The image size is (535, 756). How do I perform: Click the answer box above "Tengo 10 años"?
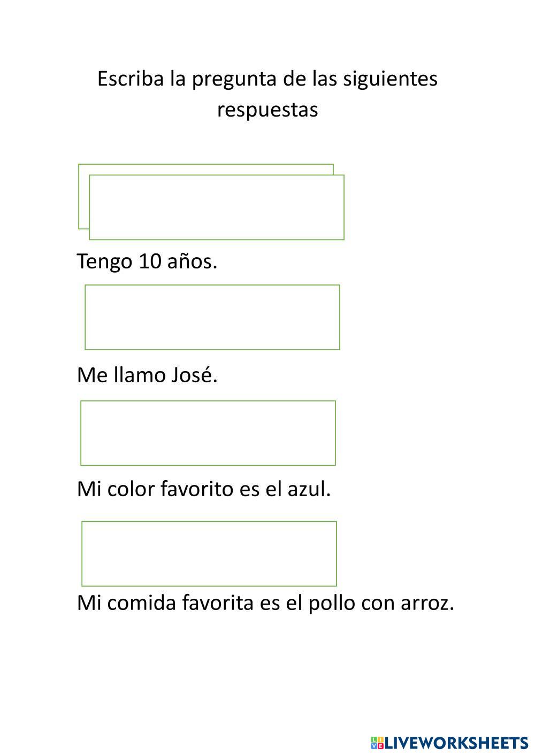point(217,207)
